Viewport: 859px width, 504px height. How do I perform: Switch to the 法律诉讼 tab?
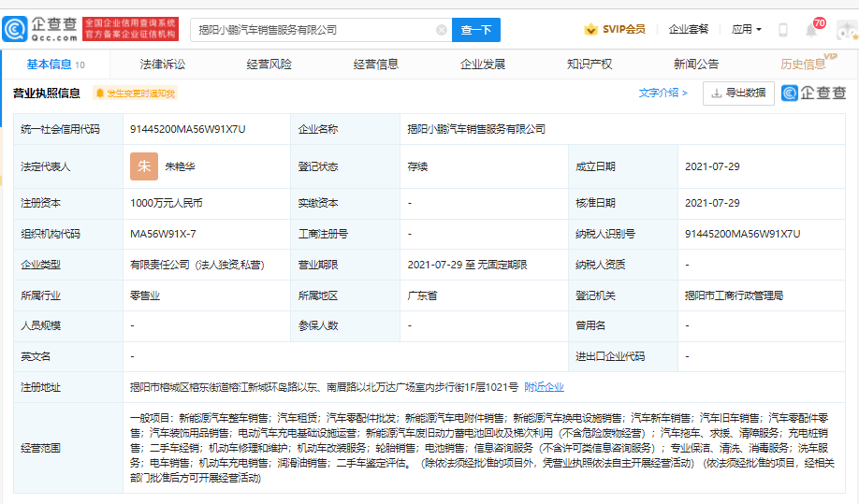pyautogui.click(x=163, y=65)
